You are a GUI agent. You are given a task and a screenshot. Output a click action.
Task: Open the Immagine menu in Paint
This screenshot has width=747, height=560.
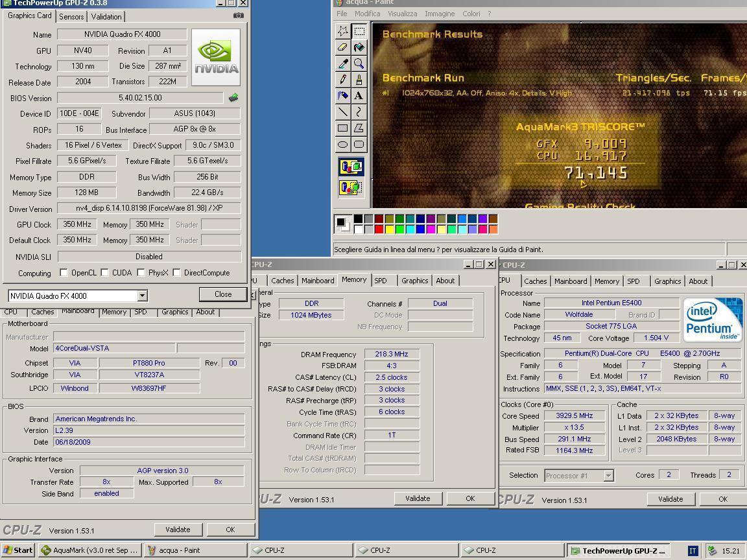(440, 14)
